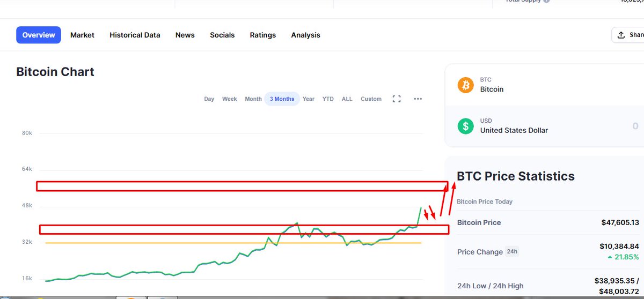644x299 pixels.
Task: Select the BTC Bitcoin currency field
Action: pyautogui.click(x=544, y=85)
